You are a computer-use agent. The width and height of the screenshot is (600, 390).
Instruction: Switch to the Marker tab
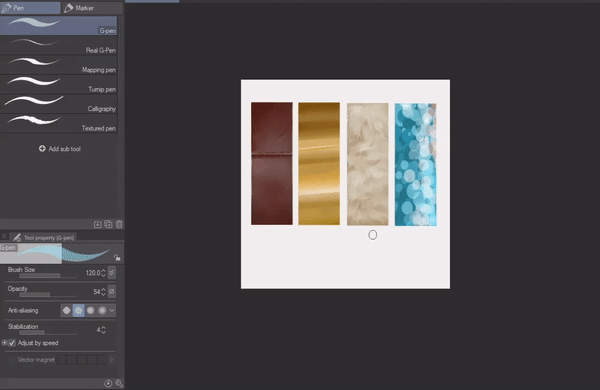coord(92,8)
